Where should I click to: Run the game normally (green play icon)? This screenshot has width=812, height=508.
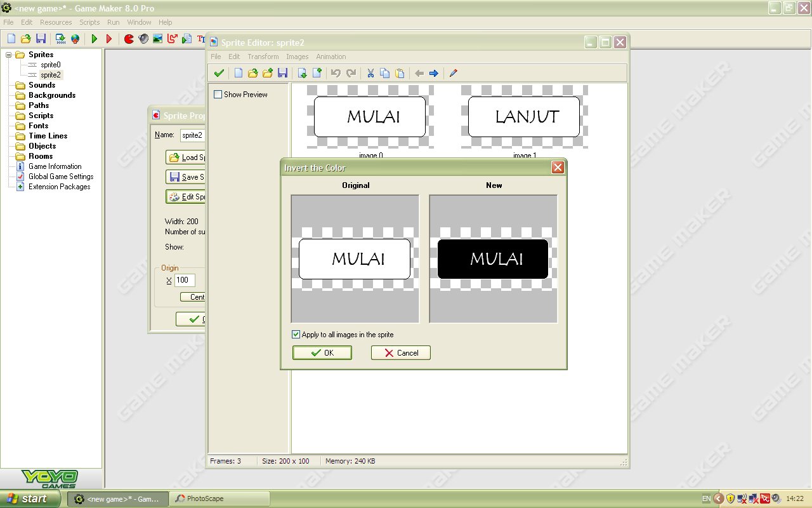coord(94,38)
